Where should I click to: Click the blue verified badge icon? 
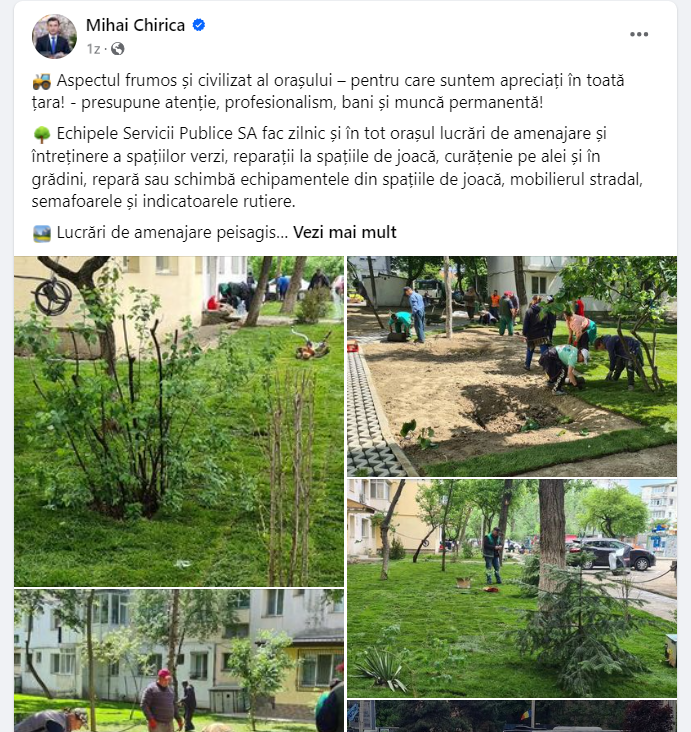[199, 25]
